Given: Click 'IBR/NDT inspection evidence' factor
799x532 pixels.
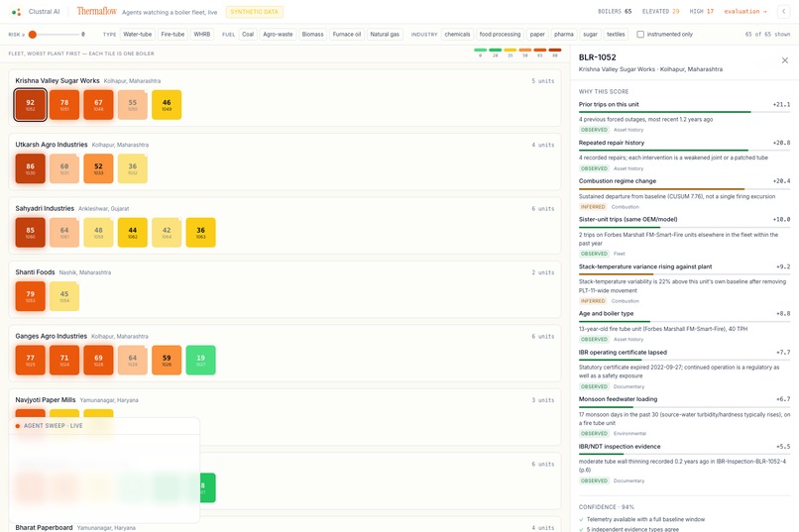Looking at the screenshot, I should tap(620, 447).
